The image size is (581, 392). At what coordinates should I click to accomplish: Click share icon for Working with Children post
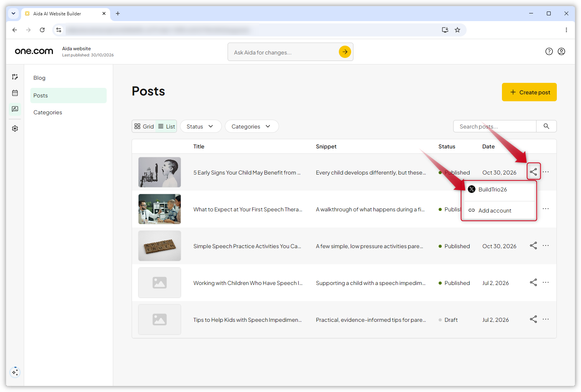point(533,282)
